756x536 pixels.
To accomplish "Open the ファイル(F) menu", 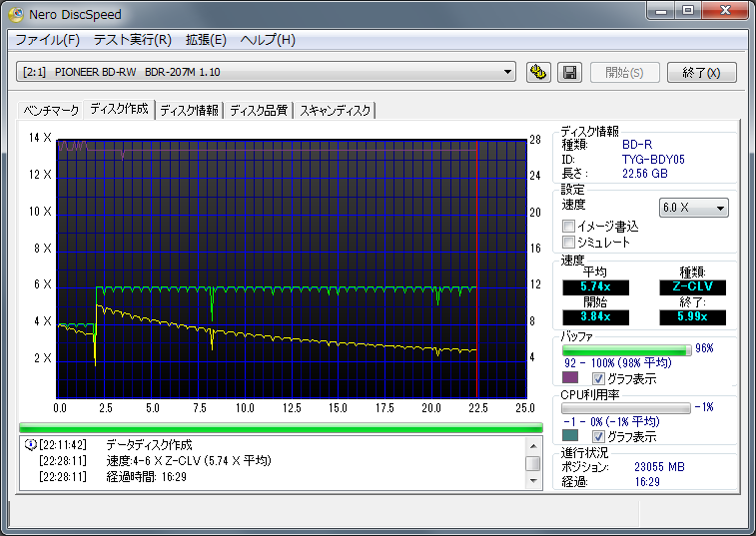I will pos(47,40).
